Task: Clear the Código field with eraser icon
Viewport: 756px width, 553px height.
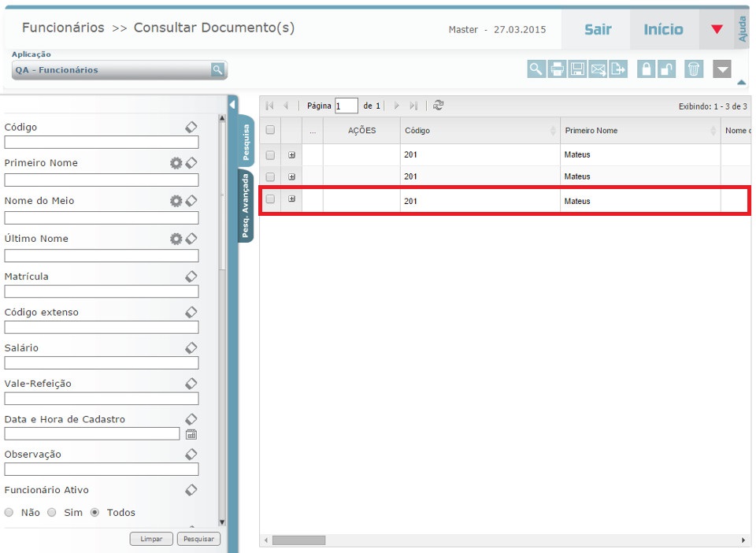Action: [191, 127]
